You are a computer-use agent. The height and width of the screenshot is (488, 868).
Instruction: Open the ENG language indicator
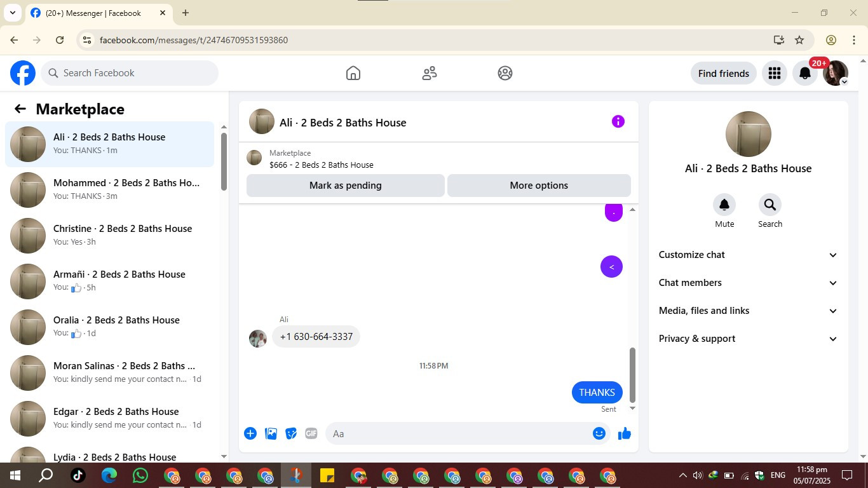pyautogui.click(x=778, y=475)
